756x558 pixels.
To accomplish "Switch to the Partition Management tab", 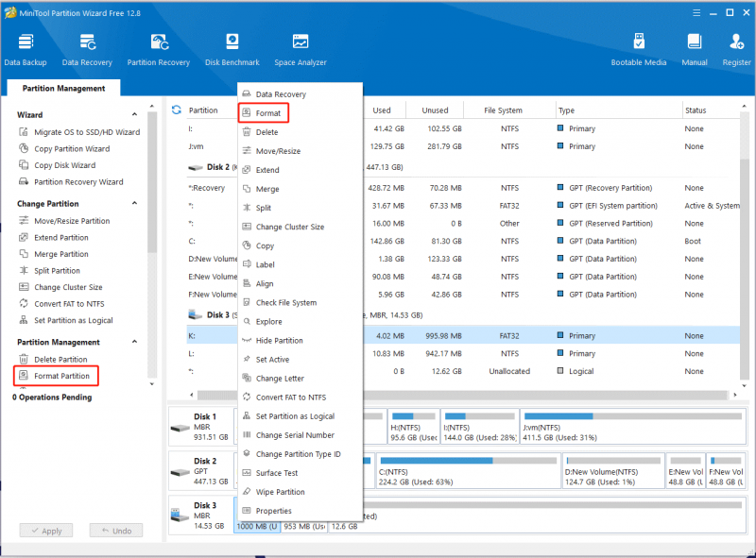I will 63,88.
